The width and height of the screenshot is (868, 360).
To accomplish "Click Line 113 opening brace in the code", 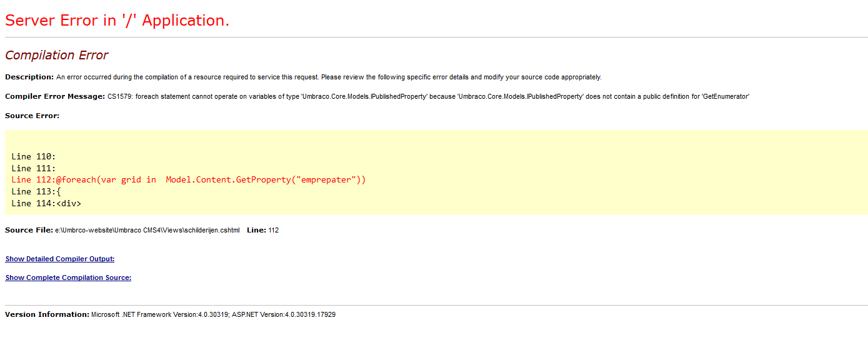I will click(x=58, y=191).
